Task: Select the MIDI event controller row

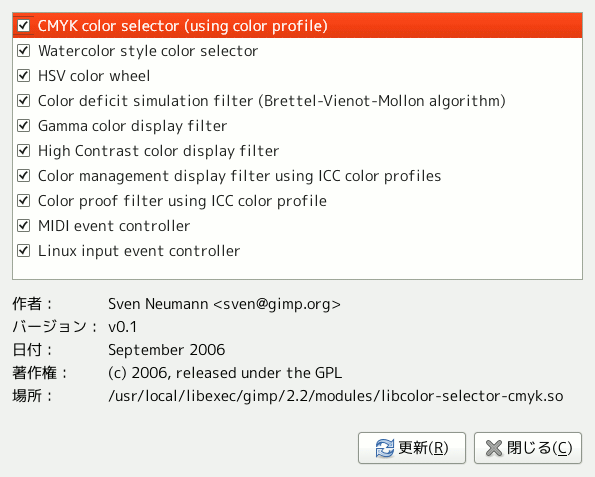Action: point(298,225)
